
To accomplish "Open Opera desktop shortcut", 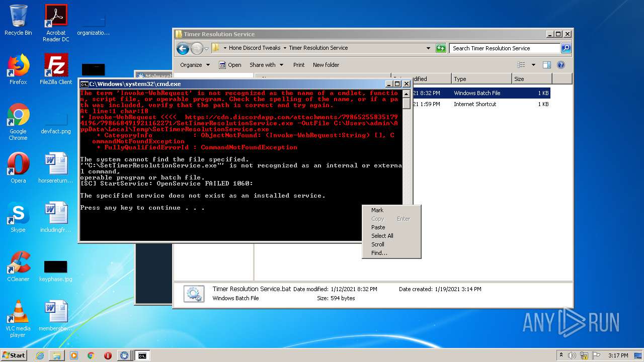I will (x=18, y=168).
